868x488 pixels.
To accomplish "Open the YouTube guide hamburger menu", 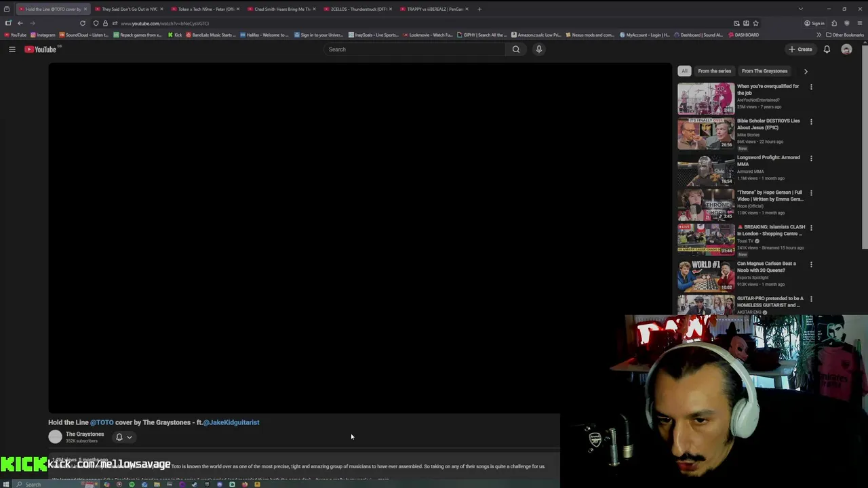I will (12, 49).
